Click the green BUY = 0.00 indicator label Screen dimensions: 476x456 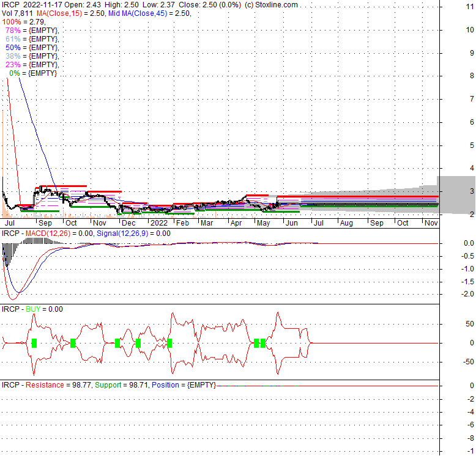click(x=44, y=309)
